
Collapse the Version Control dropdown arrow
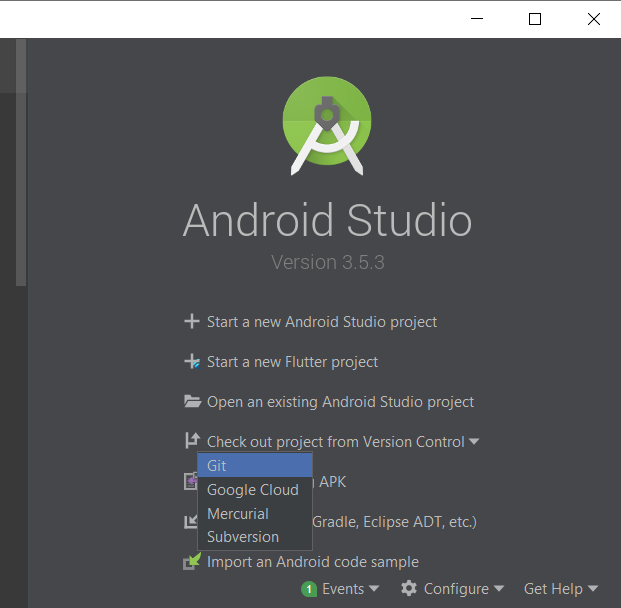pos(474,441)
